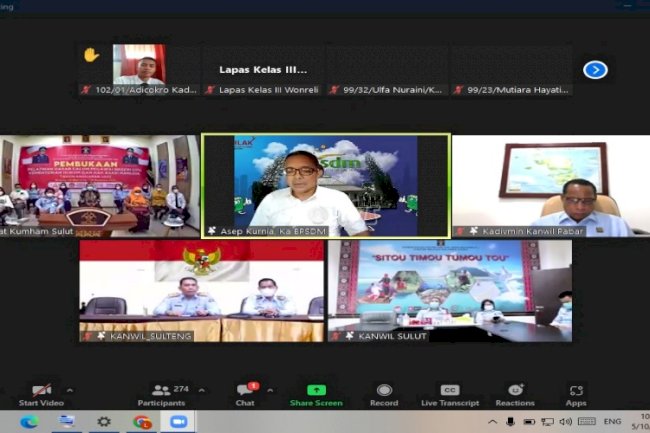
Task: Select the Adicokro participant video thumbnail
Action: (138, 64)
